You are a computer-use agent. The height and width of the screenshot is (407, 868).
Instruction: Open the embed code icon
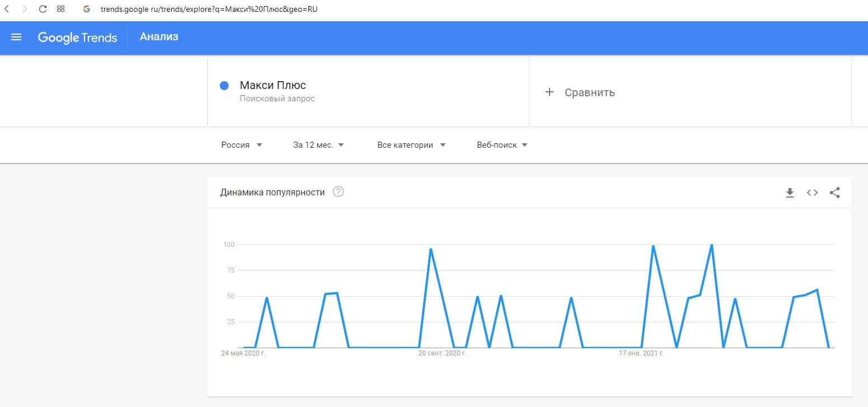pyautogui.click(x=812, y=193)
